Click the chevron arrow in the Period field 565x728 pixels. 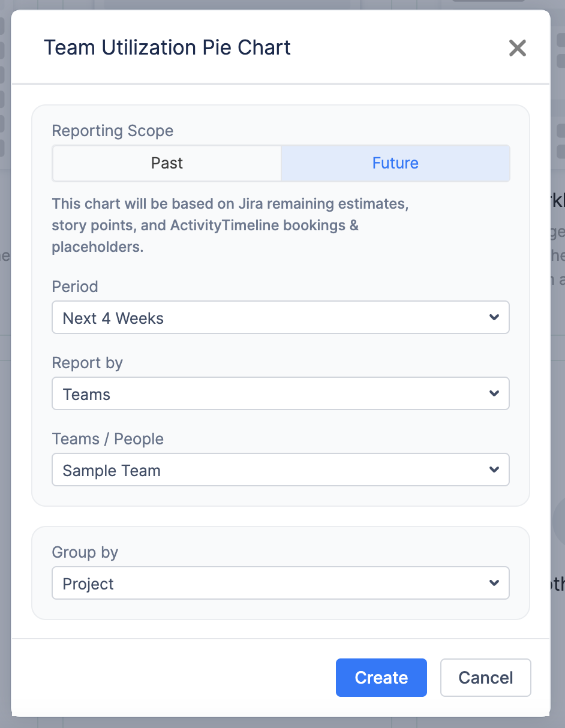coord(494,317)
